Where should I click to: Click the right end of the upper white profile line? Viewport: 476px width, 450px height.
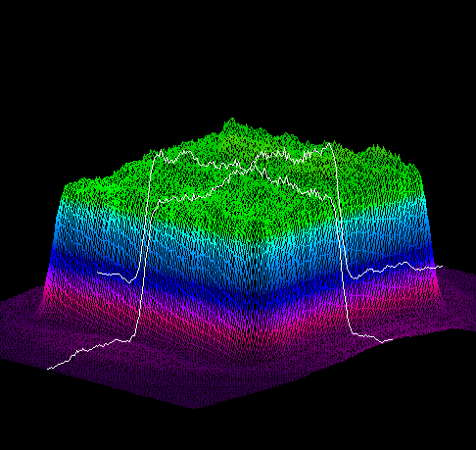point(441,267)
